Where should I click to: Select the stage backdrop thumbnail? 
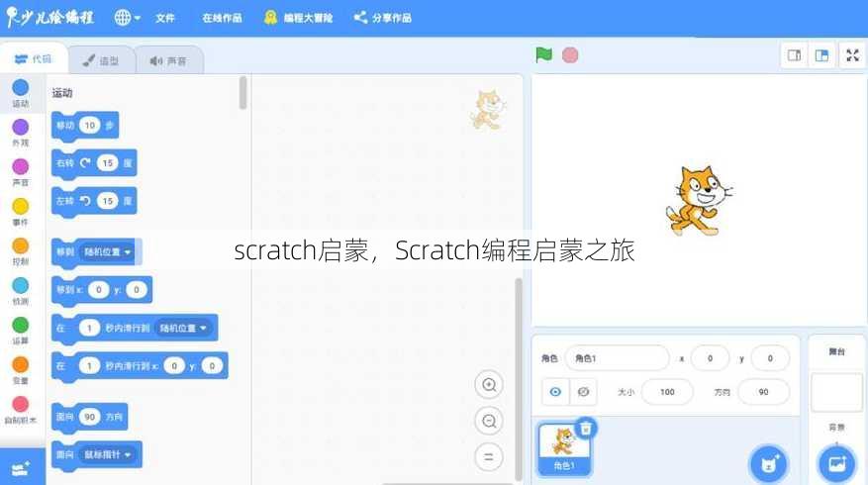[836, 393]
